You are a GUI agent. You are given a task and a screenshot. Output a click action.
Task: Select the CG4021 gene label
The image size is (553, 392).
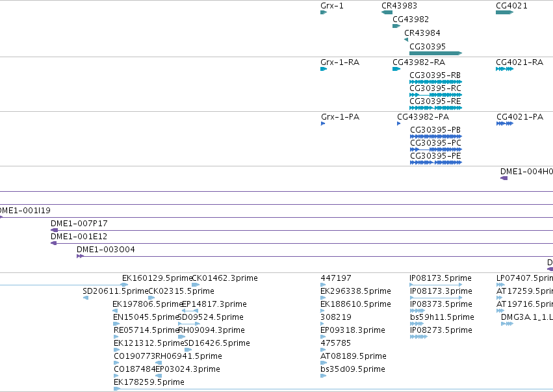point(511,6)
